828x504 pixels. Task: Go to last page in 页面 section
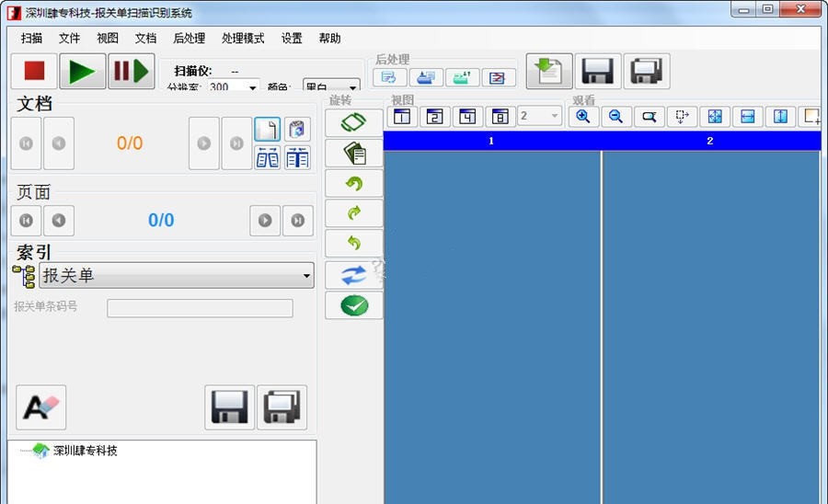[298, 220]
